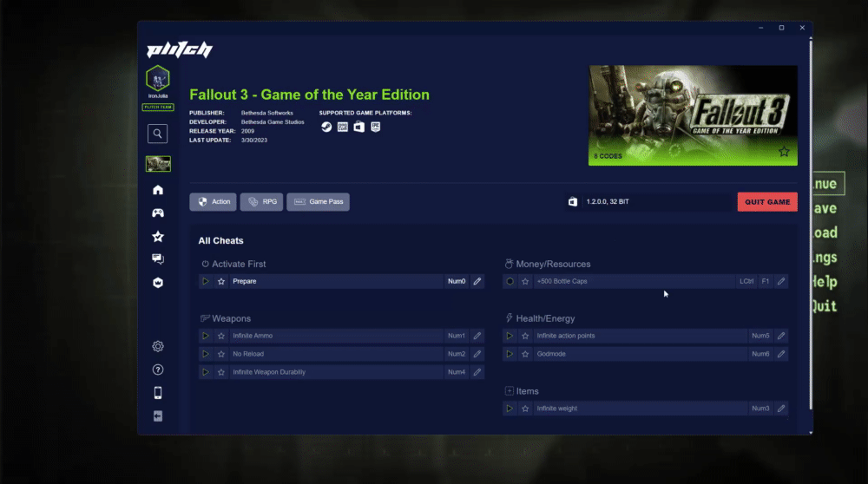Open favorites star in the sidebar
Viewport: 868px width, 484px height.
pos(158,237)
